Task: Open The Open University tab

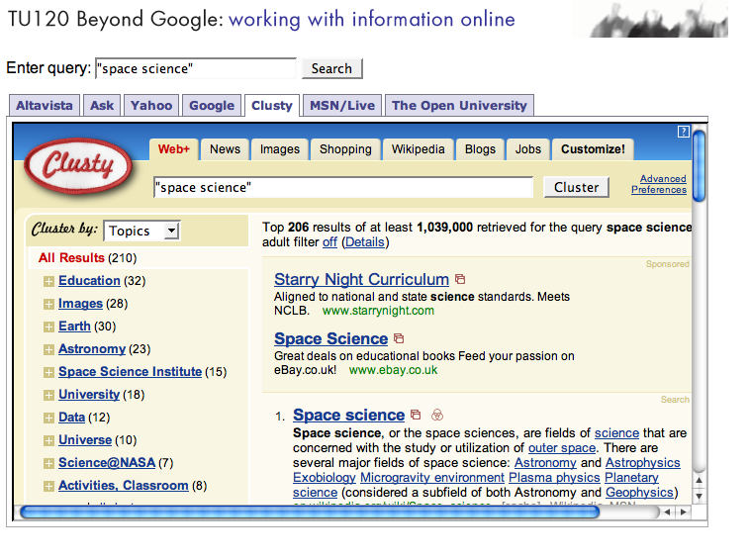Action: pyautogui.click(x=459, y=105)
